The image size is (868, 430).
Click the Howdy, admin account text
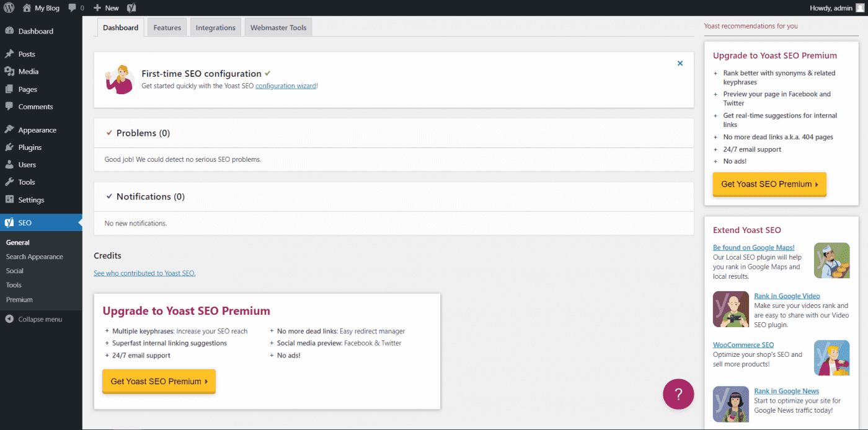[x=831, y=8]
